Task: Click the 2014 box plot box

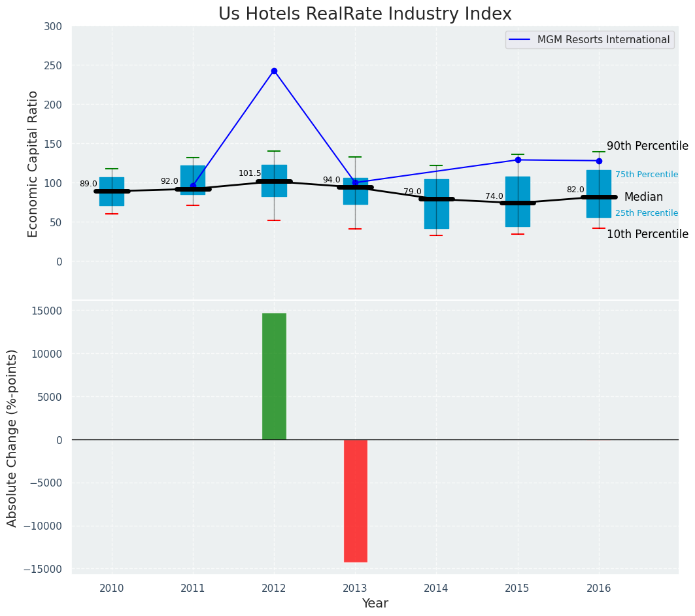Action: (436, 216)
